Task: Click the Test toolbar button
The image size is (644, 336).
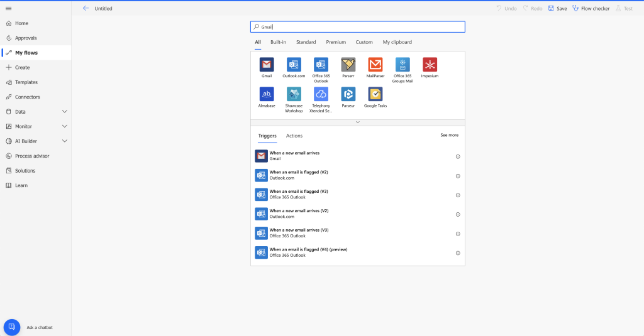Action: (624, 8)
